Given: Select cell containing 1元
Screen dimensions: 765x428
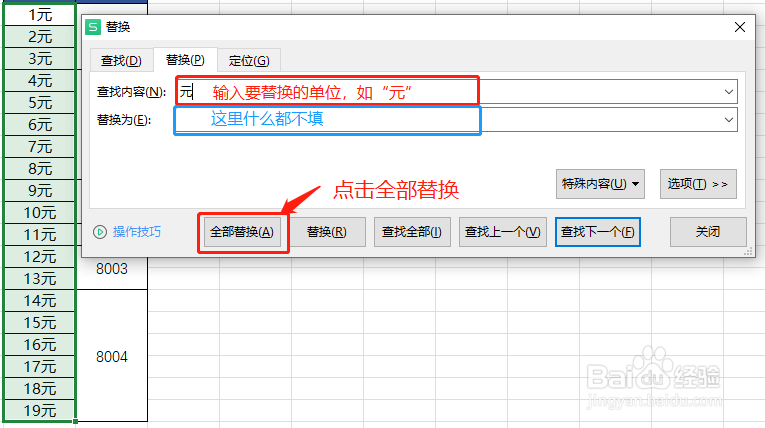Looking at the screenshot, I should point(40,15).
